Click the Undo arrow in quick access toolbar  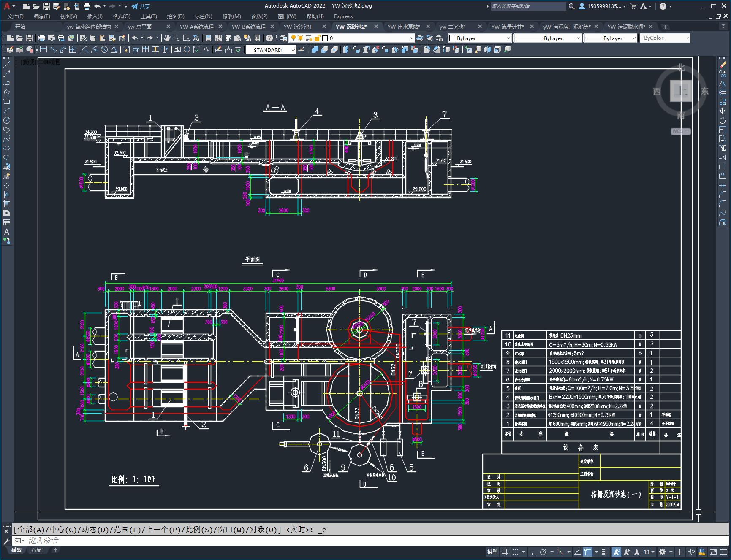click(x=97, y=6)
